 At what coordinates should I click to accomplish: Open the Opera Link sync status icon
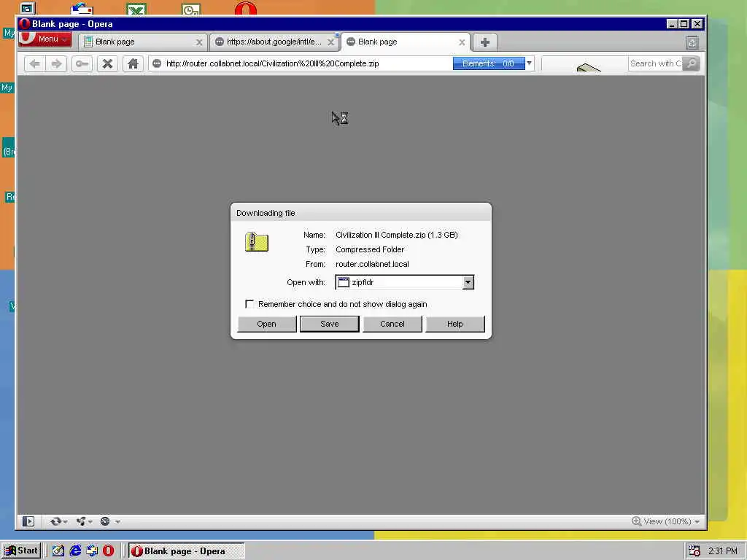(55, 521)
